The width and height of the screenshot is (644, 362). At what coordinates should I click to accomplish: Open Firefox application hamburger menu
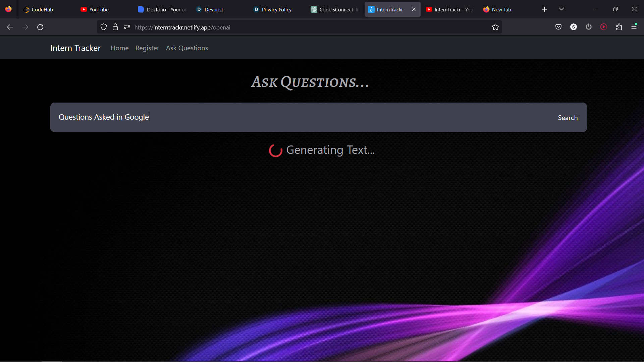[634, 26]
